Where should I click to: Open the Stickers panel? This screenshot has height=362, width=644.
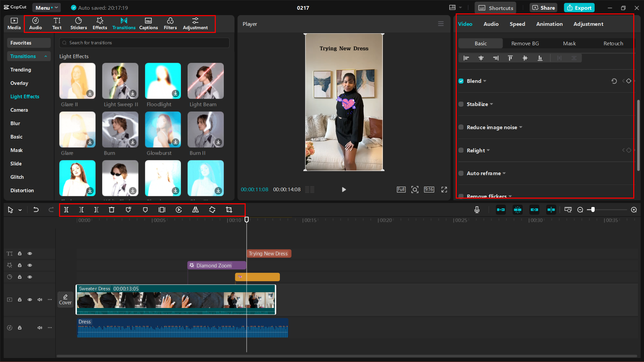tap(79, 23)
